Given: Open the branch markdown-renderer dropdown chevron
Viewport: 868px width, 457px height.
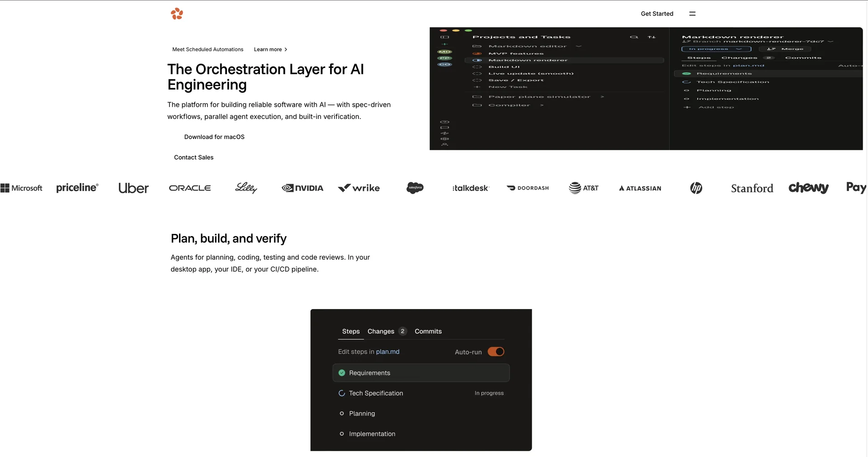Looking at the screenshot, I should (x=830, y=42).
